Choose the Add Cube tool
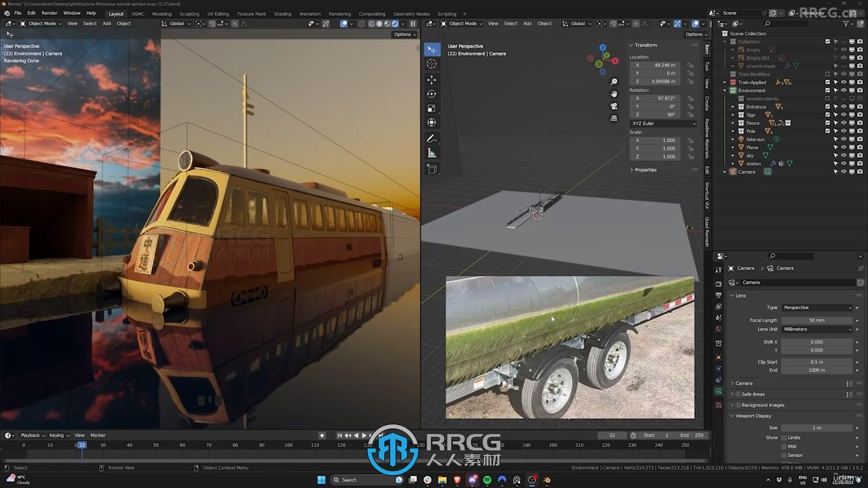 [432, 169]
